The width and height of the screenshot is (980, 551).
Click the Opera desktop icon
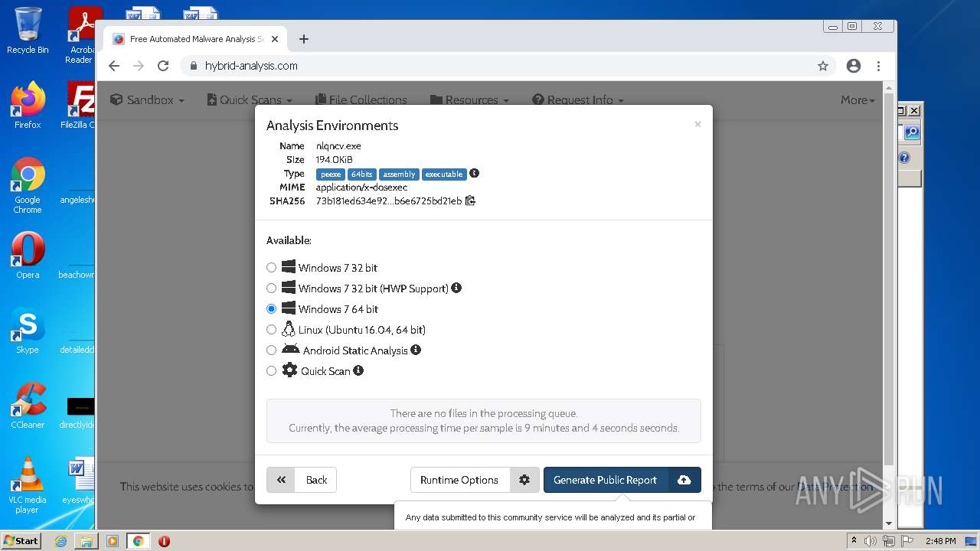tap(28, 256)
